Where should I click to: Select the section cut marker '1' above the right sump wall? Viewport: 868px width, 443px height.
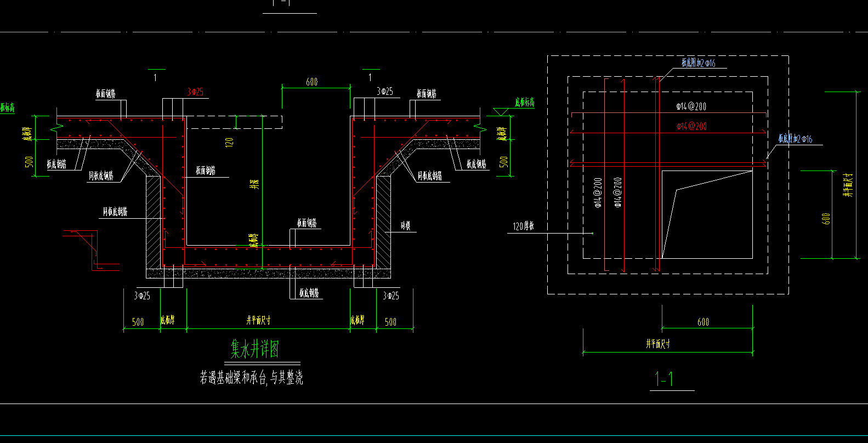[370, 78]
